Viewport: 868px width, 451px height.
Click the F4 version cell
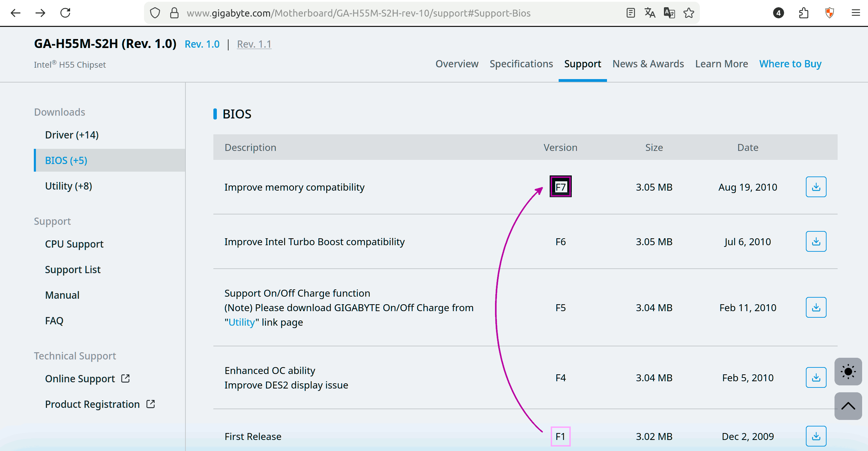coord(560,378)
